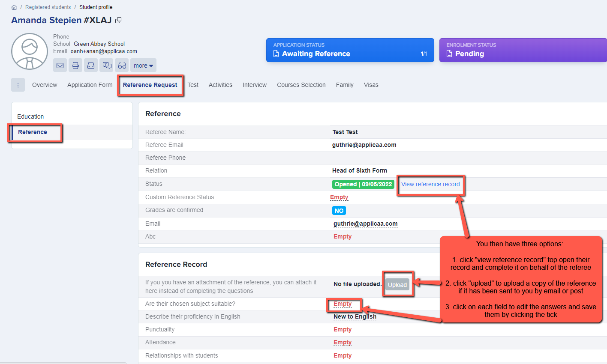Click the 'Test Test' referee name
Viewport: 607px width, 364px height.
coord(345,132)
